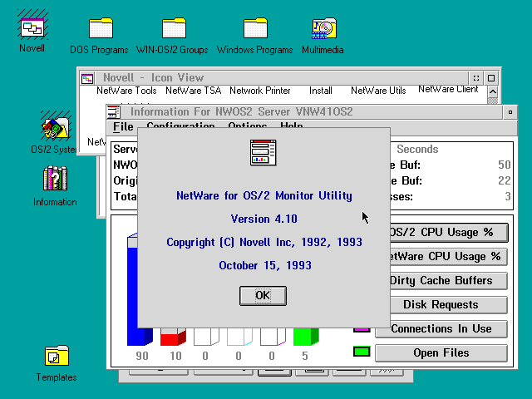This screenshot has width=532, height=399.
Task: Click the value 3 in the server info
Action: click(508, 196)
